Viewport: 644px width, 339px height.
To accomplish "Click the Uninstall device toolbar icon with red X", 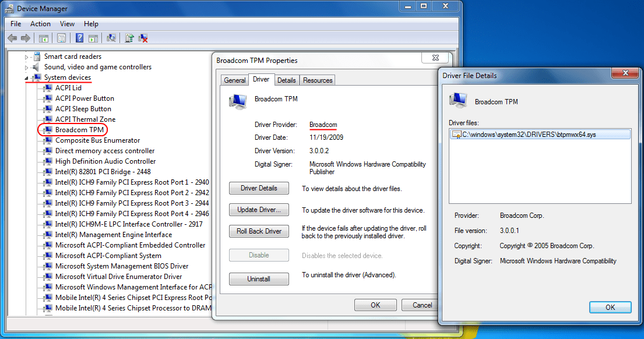I will (143, 38).
